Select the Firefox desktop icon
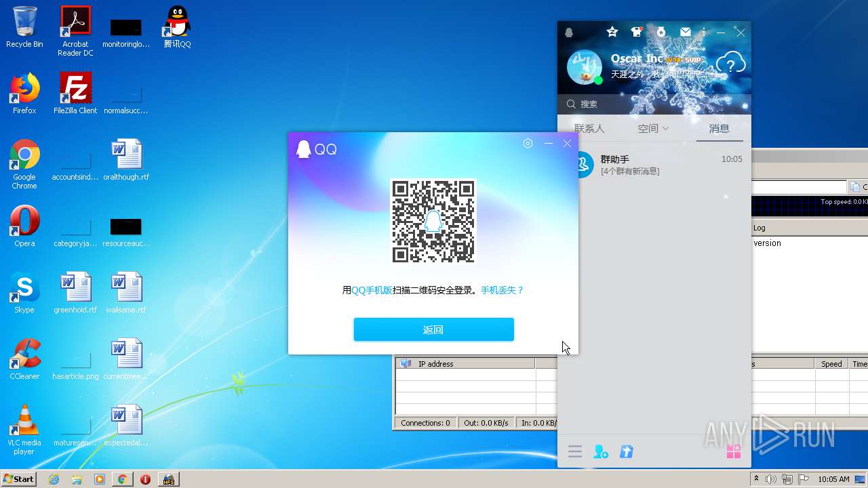This screenshot has width=868, height=488. [x=24, y=94]
